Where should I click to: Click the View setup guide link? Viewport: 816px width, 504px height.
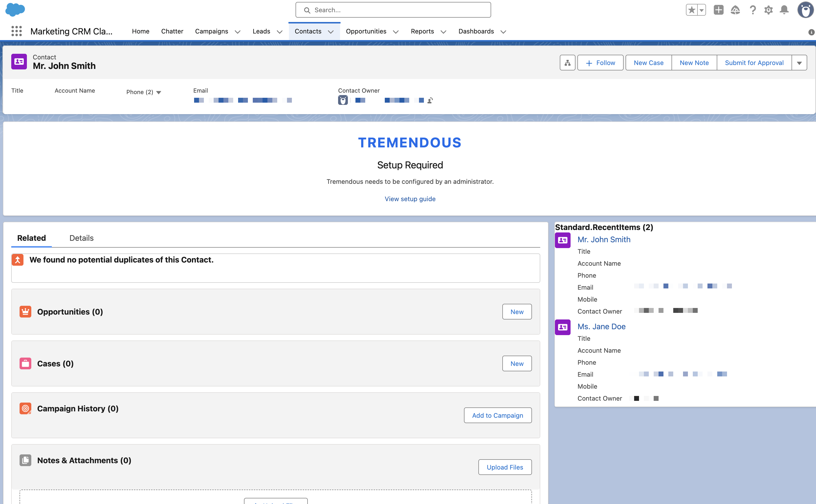[x=410, y=199]
